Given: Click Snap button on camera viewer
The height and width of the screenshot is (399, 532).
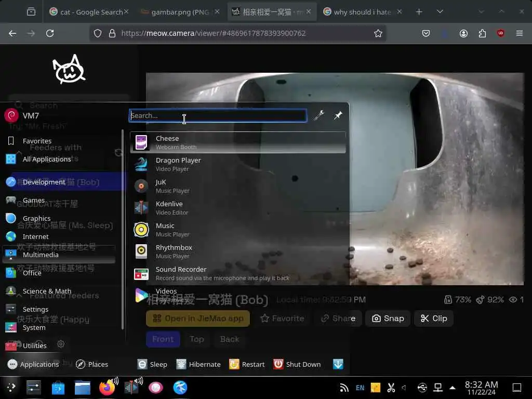Looking at the screenshot, I should click(x=388, y=318).
